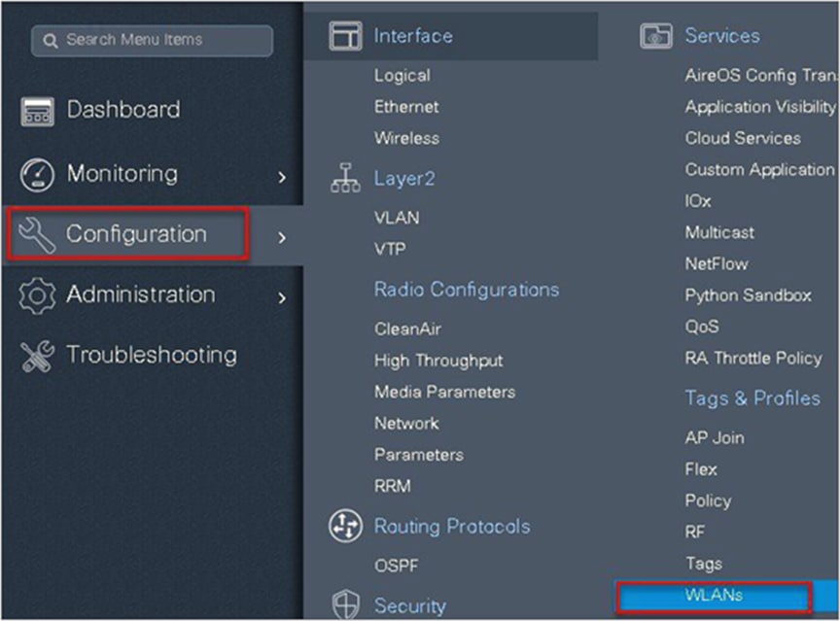Screen dimensions: 840x621
Task: Open the CleanAir settings
Action: pos(407,328)
